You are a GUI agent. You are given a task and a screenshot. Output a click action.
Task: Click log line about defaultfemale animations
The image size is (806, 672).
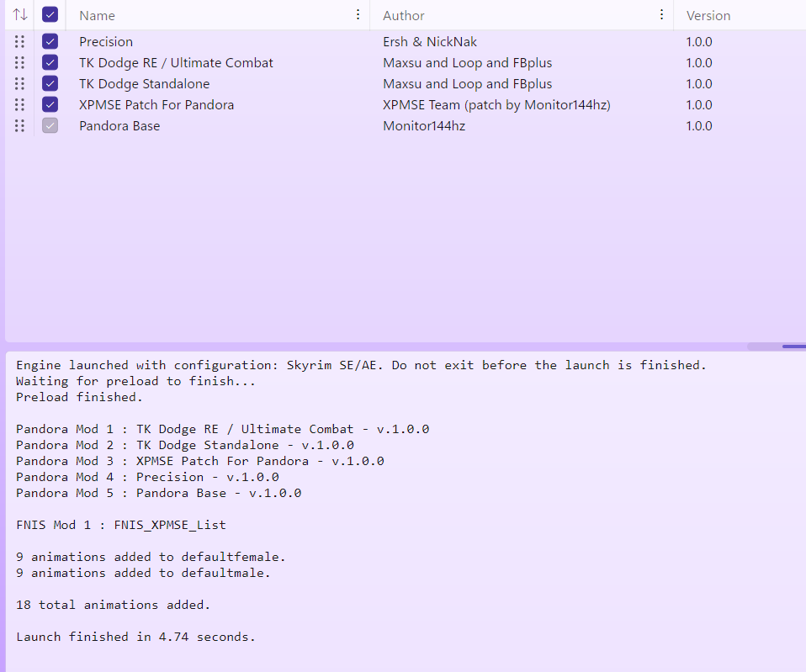151,557
